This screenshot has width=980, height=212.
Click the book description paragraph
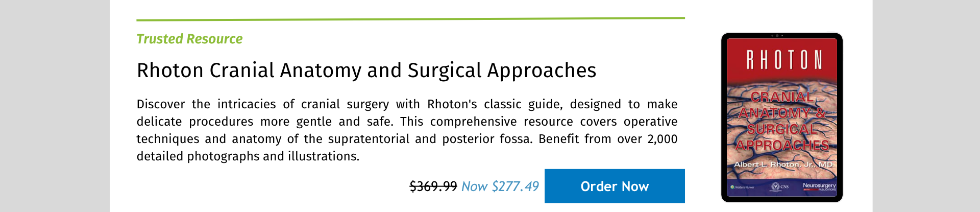407,130
